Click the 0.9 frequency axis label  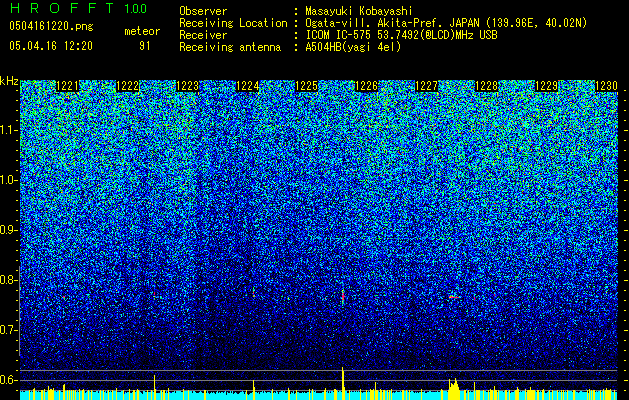tap(8, 230)
